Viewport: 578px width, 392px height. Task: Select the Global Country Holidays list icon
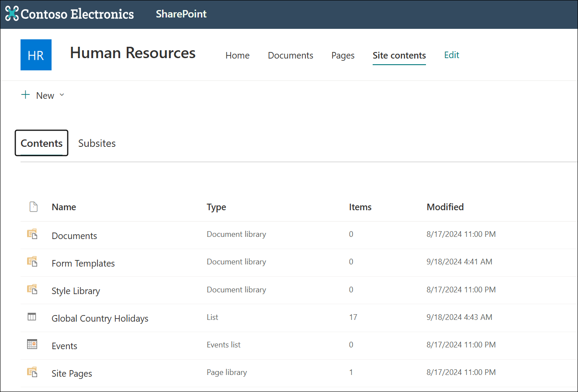tap(31, 316)
